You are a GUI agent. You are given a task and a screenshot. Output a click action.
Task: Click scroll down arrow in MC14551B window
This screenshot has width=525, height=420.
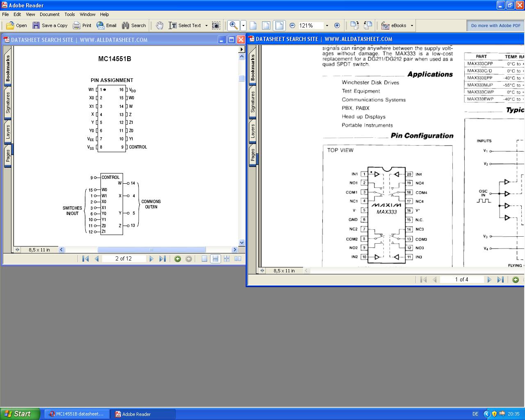242,243
